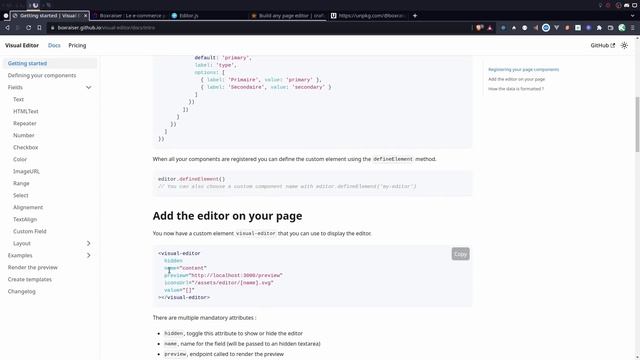640x360 pixels.
Task: Copy the visual-editor code snippet
Action: coord(460,254)
